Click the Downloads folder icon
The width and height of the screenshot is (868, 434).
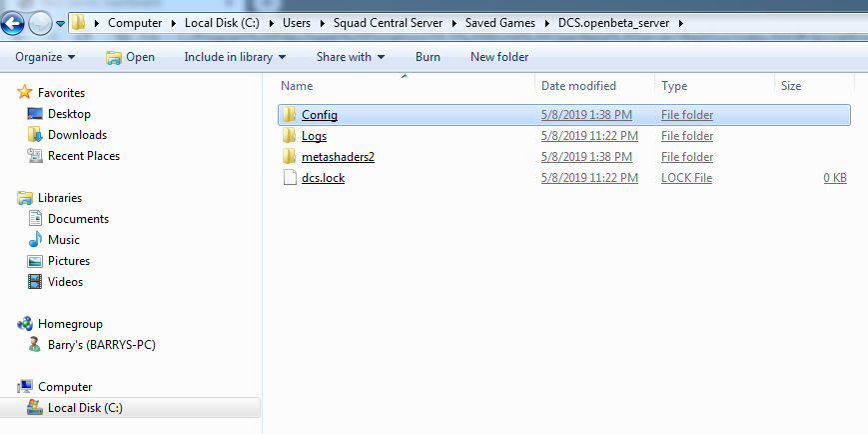(x=35, y=135)
